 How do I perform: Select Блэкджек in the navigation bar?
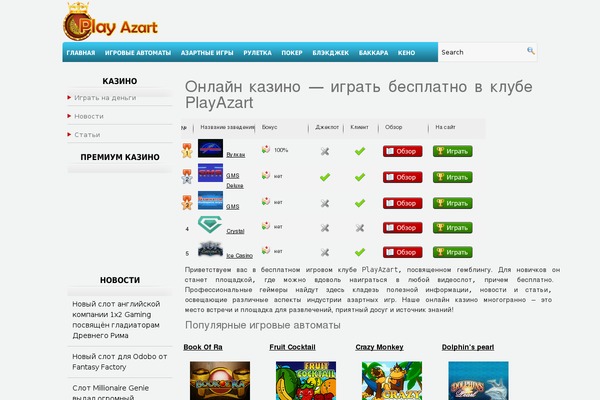pos(331,53)
